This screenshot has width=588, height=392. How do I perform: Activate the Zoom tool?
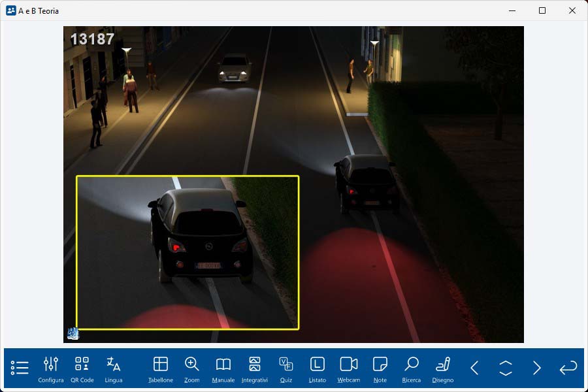(x=192, y=368)
